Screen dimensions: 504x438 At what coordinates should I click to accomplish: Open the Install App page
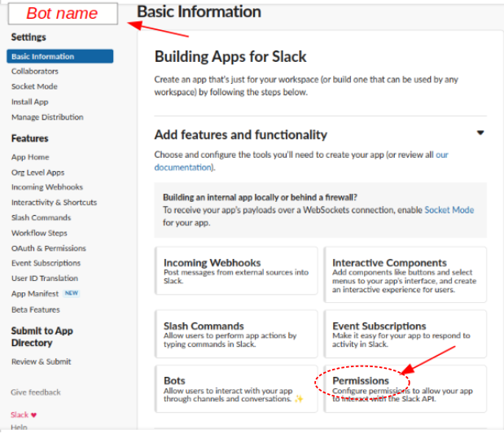tap(30, 102)
